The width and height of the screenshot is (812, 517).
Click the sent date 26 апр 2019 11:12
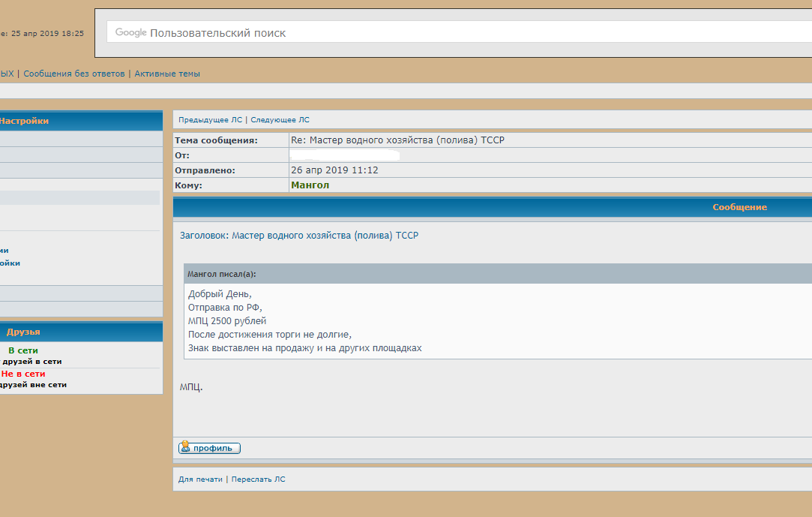pos(334,170)
